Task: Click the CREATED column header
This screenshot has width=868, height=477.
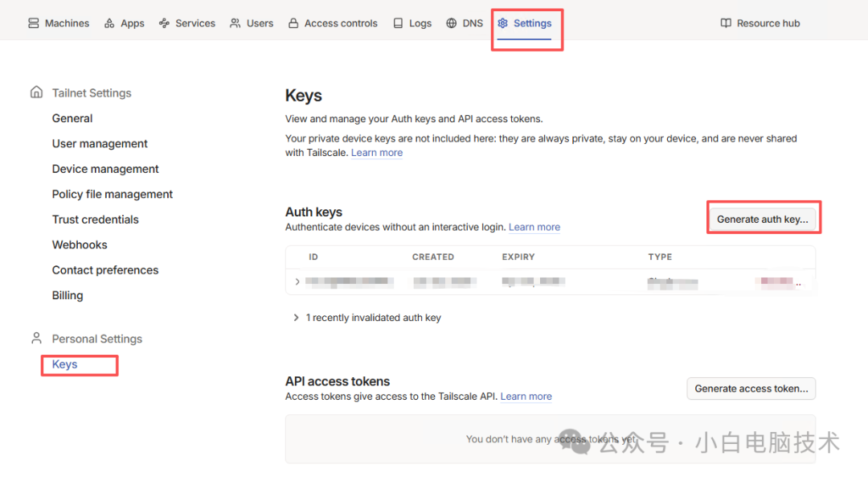Action: (433, 257)
